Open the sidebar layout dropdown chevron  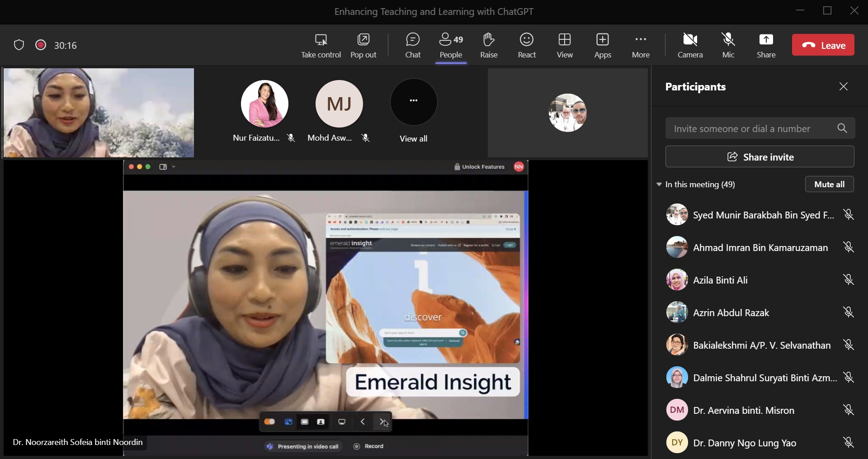(x=174, y=167)
